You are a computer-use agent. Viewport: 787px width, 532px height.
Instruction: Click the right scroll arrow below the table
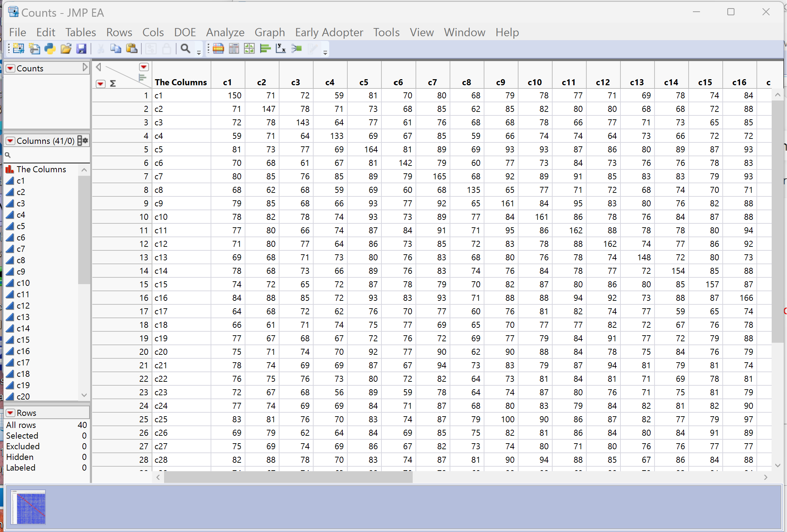(765, 477)
